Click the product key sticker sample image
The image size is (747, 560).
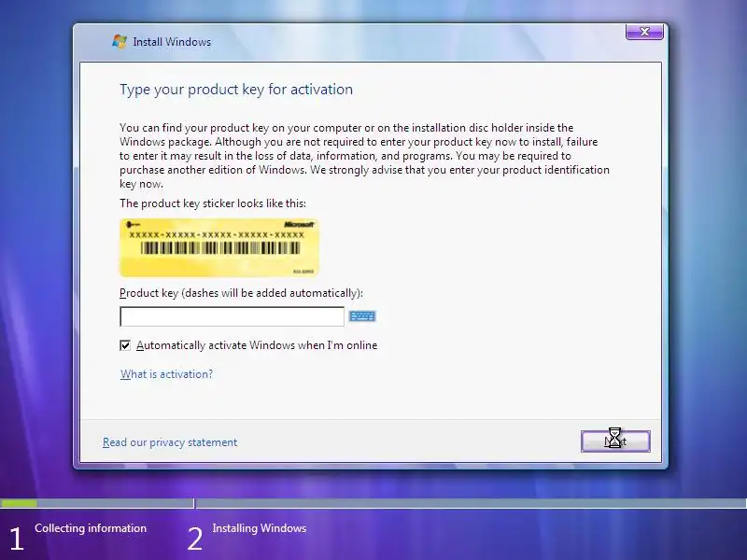point(219,247)
